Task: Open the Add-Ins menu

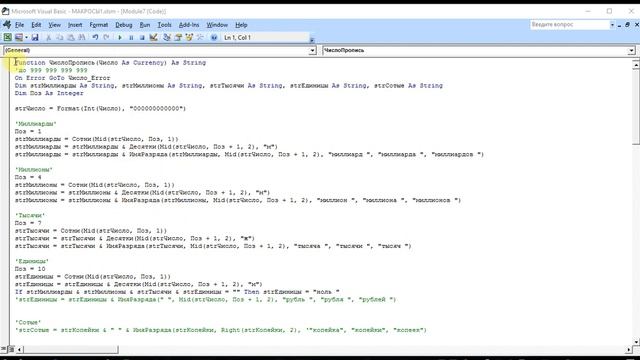Action: (189, 25)
